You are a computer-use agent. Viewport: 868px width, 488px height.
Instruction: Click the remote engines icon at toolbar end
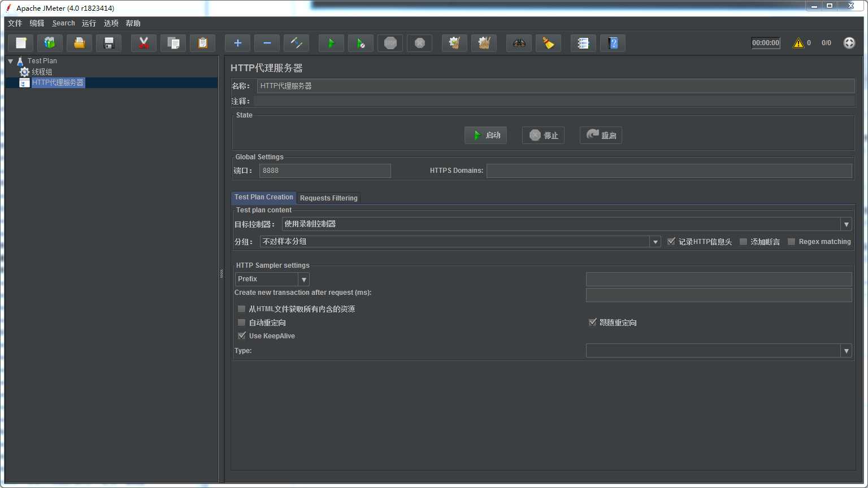[849, 43]
